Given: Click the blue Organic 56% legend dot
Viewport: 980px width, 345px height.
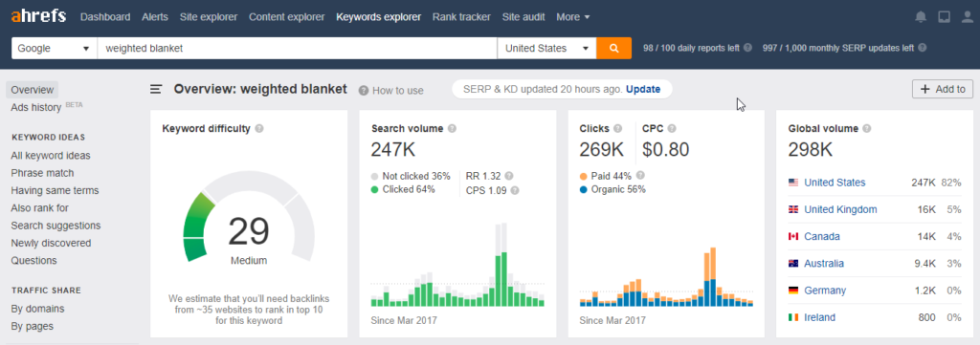Looking at the screenshot, I should coord(583,189).
